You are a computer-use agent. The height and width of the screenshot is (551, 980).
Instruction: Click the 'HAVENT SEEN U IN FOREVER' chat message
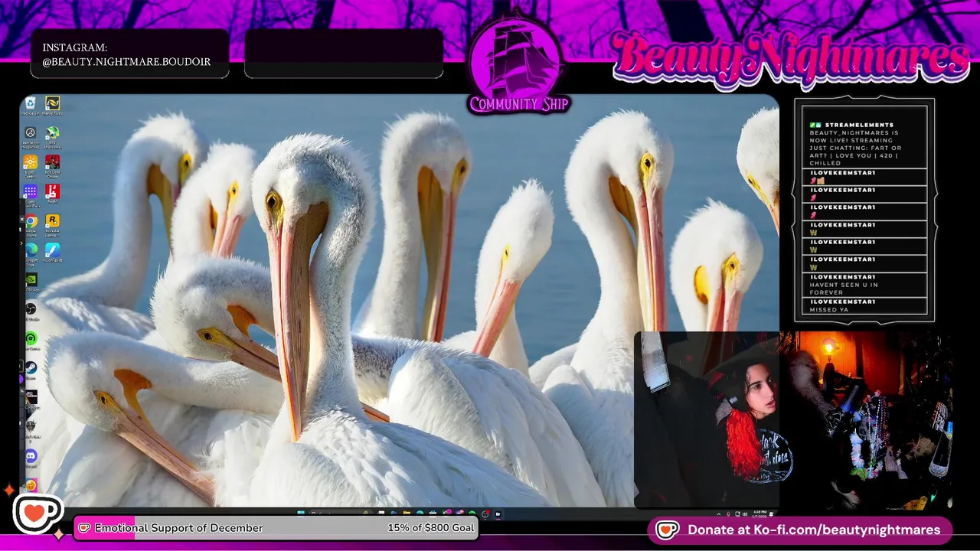click(864, 285)
